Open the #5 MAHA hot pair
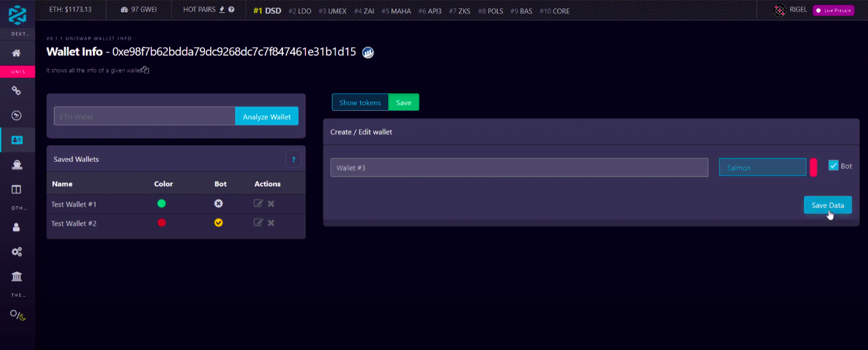The height and width of the screenshot is (350, 868). pos(396,11)
